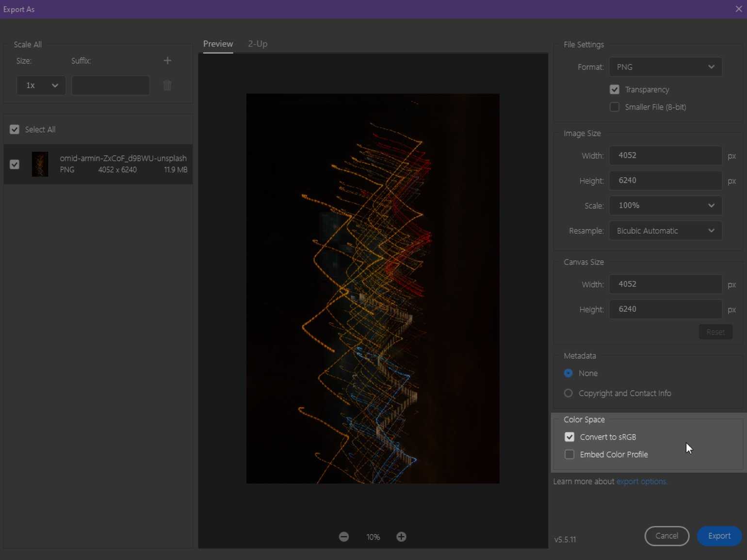Expand the Scale 100% dropdown
The height and width of the screenshot is (560, 747).
[665, 206]
